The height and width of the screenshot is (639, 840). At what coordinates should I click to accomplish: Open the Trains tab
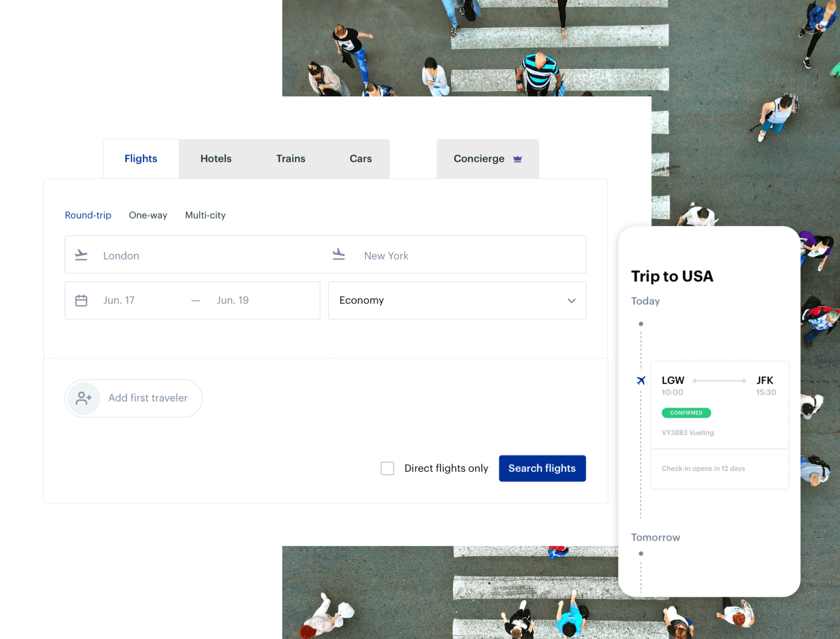tap(291, 159)
